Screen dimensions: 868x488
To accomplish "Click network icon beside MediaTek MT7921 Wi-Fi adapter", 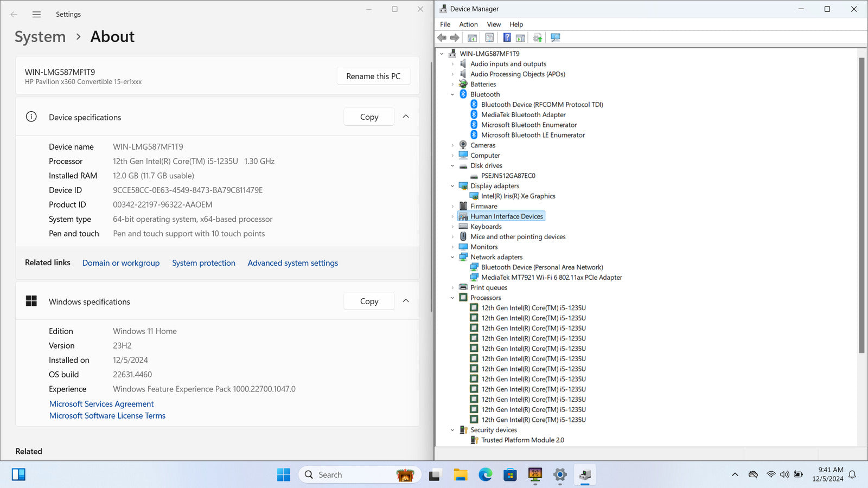I will coord(474,277).
